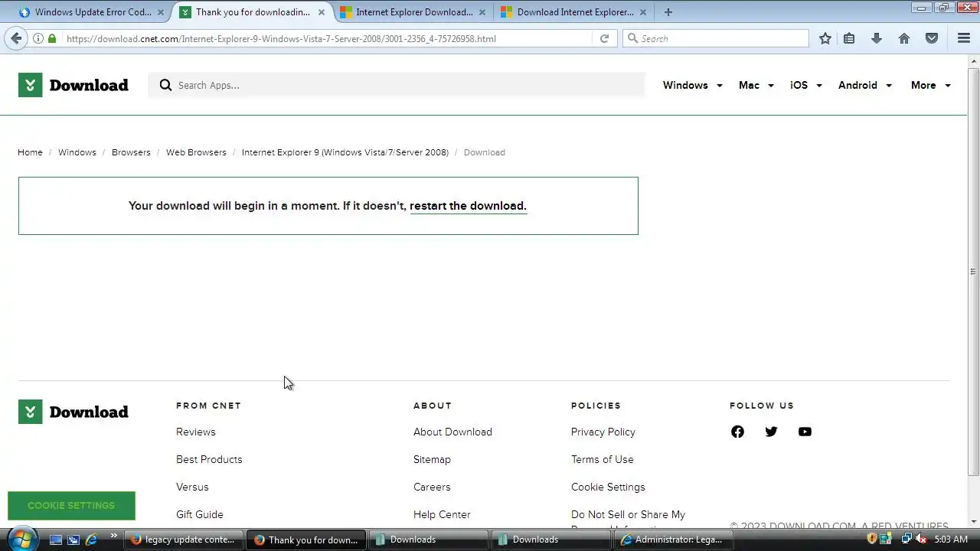
Task: Open the Web Browsers breadcrumb link
Action: (196, 152)
